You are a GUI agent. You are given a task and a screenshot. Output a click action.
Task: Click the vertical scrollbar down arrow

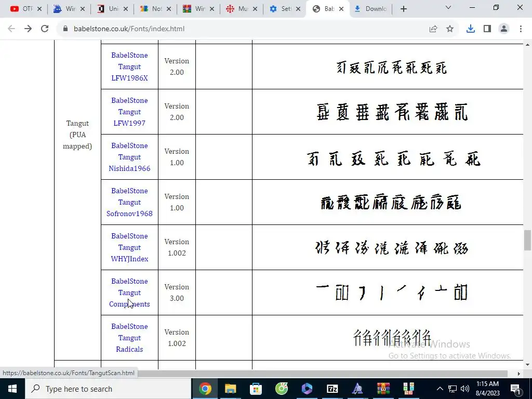click(527, 365)
